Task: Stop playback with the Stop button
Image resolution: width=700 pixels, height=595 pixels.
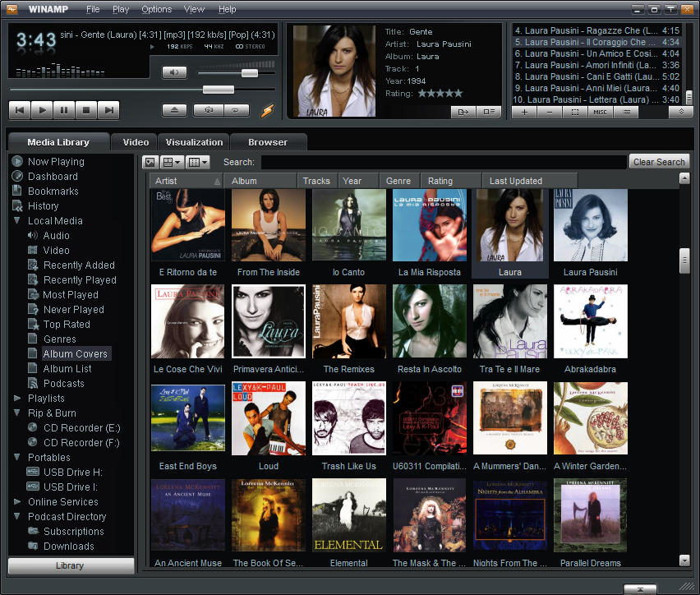Action: [86, 110]
